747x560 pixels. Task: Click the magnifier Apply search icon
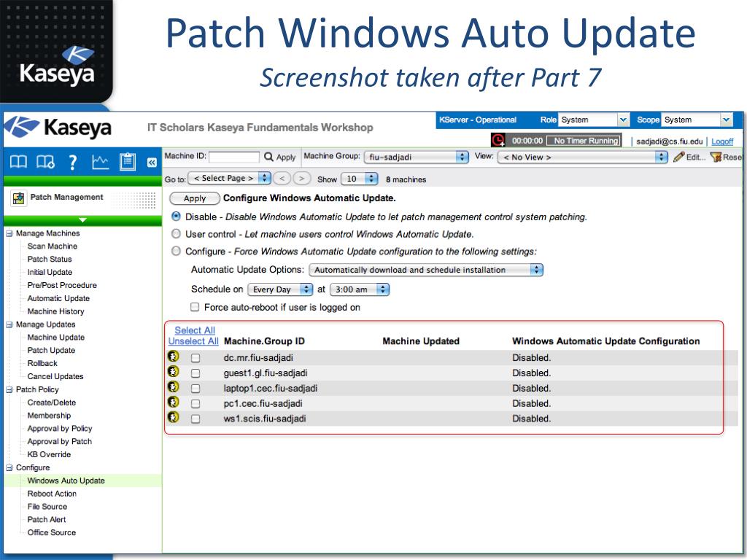coord(268,157)
